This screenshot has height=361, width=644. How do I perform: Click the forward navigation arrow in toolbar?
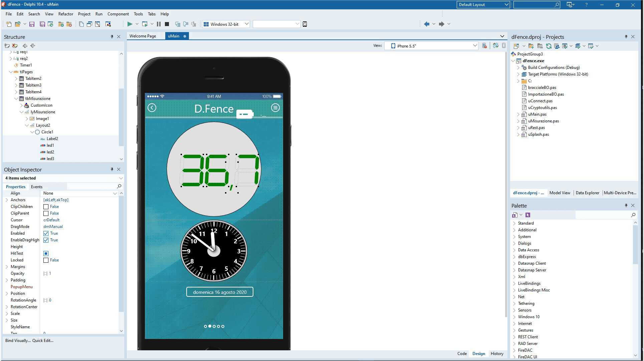point(441,24)
